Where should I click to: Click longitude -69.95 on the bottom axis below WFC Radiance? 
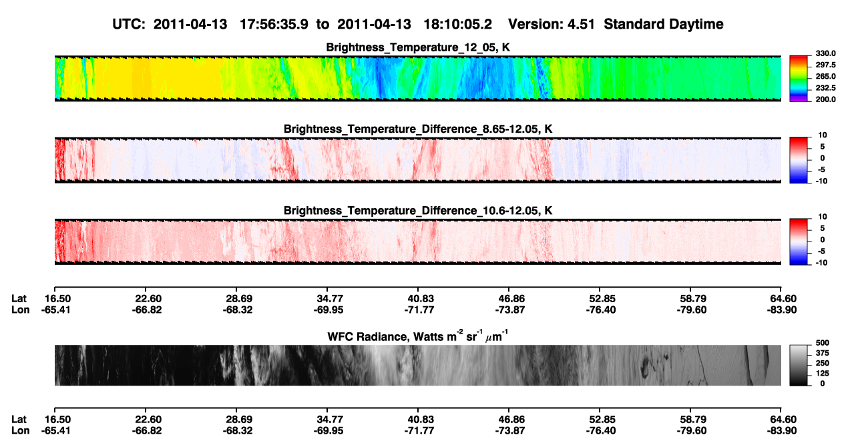pos(327,430)
